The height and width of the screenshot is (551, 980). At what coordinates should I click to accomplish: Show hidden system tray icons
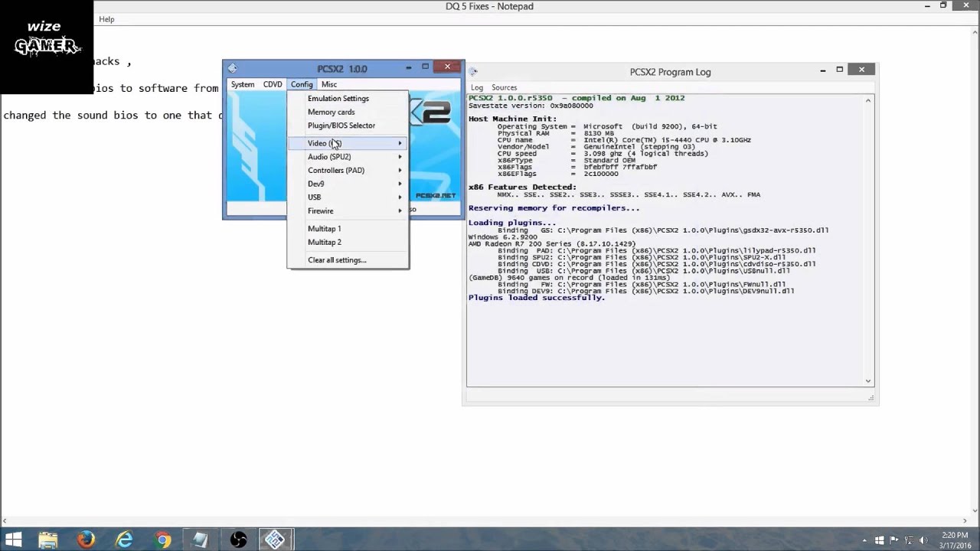point(864,540)
